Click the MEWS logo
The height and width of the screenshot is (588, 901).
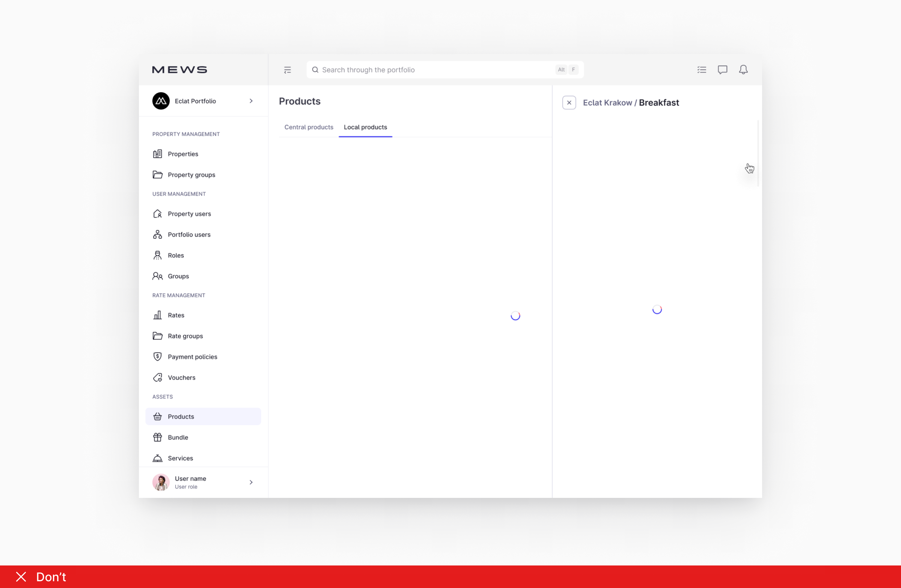(x=179, y=70)
